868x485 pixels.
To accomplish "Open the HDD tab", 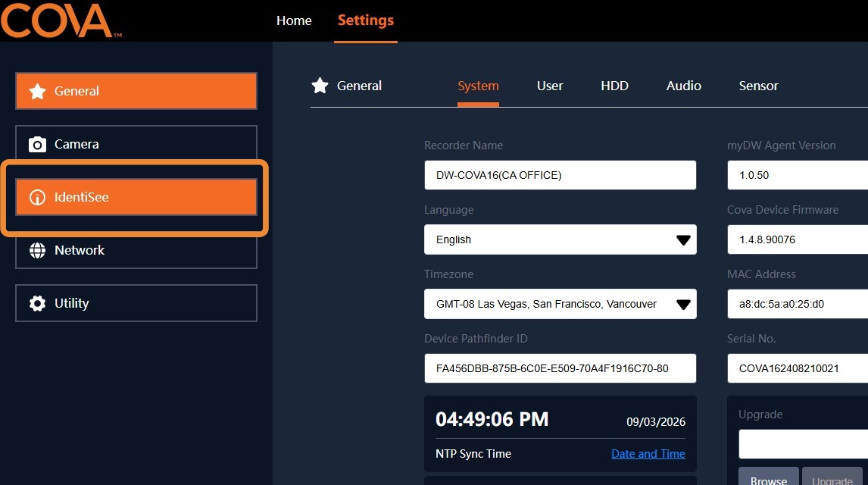I will tap(614, 86).
